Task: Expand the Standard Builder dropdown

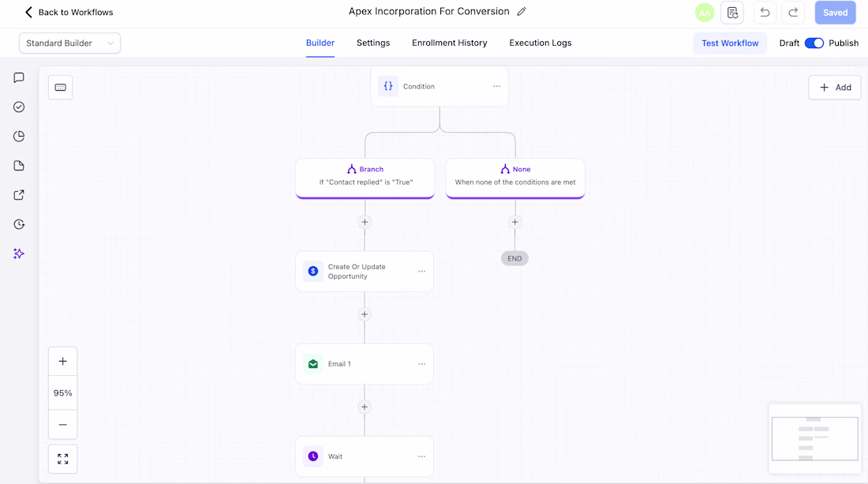Action: (x=69, y=43)
